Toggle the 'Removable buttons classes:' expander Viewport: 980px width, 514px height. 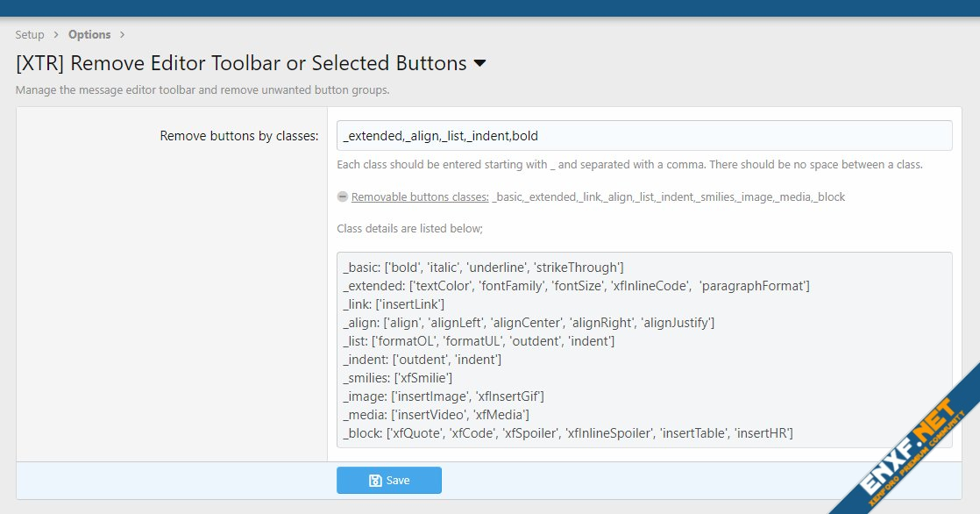420,196
